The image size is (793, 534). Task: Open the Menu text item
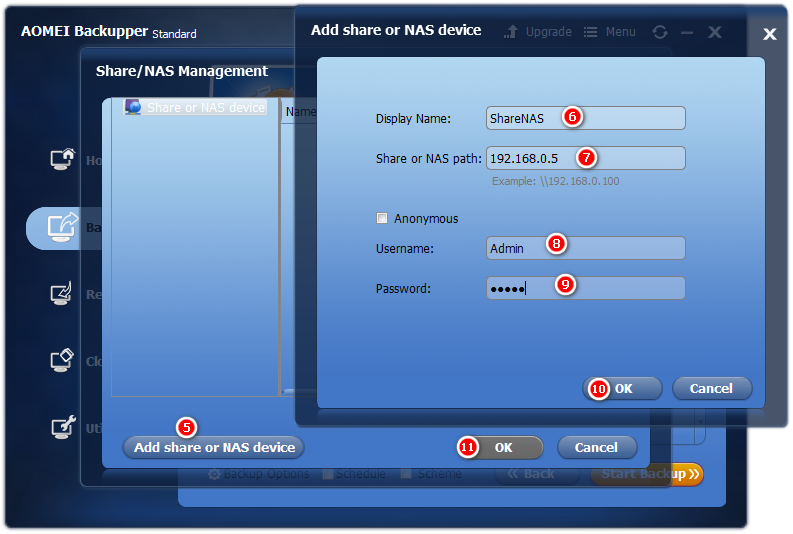point(621,32)
